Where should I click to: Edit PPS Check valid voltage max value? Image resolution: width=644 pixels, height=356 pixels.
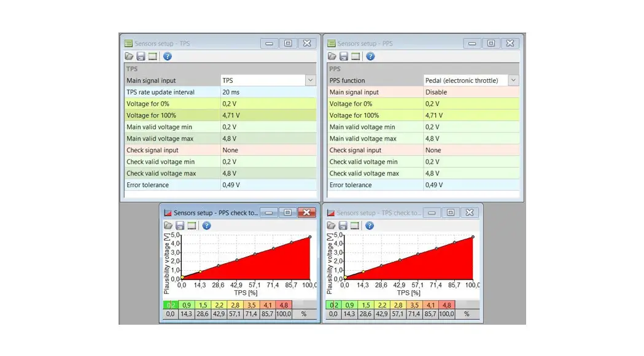coord(471,173)
